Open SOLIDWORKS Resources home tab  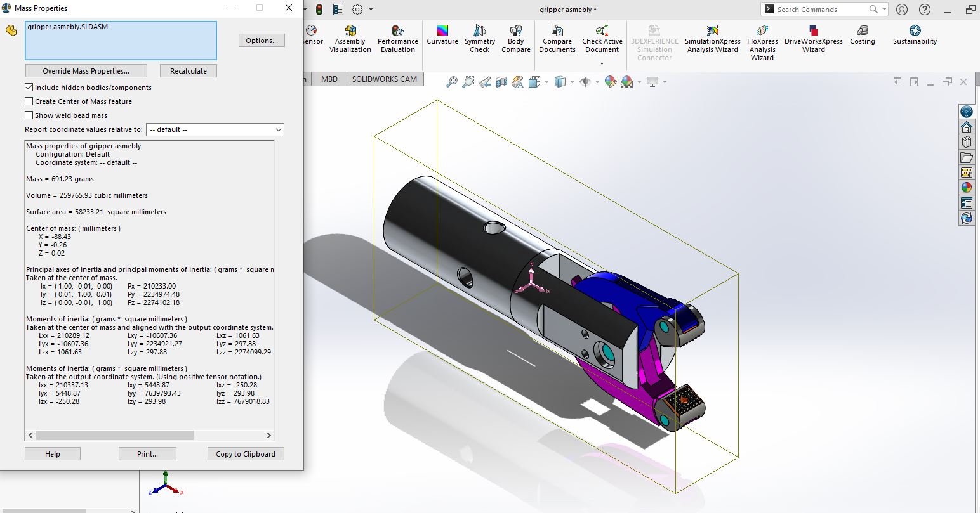966,127
